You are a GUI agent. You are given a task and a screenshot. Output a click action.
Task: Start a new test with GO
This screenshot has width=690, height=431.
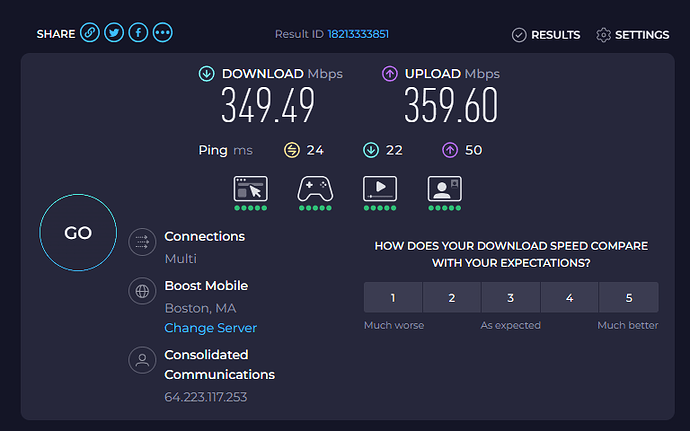click(x=78, y=232)
